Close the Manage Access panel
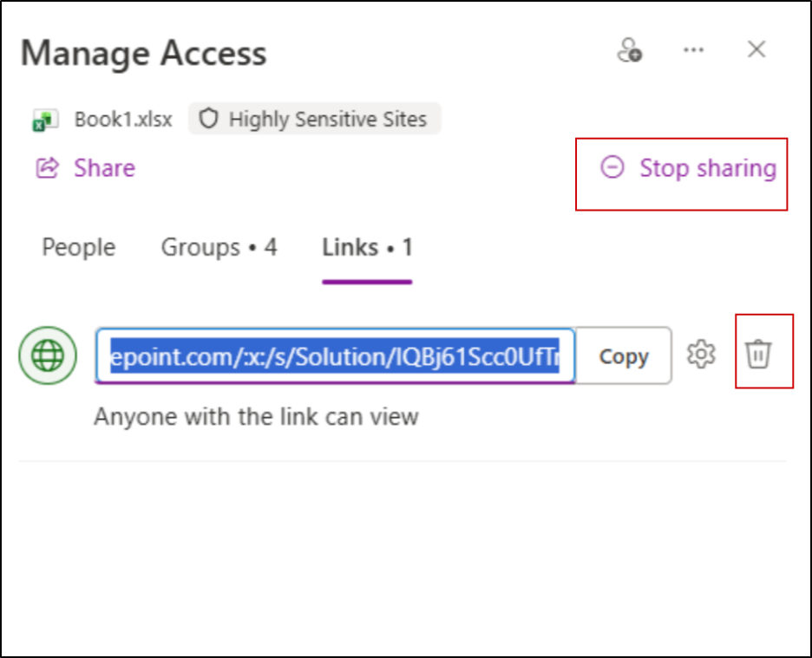This screenshot has width=812, height=658. coord(756,50)
